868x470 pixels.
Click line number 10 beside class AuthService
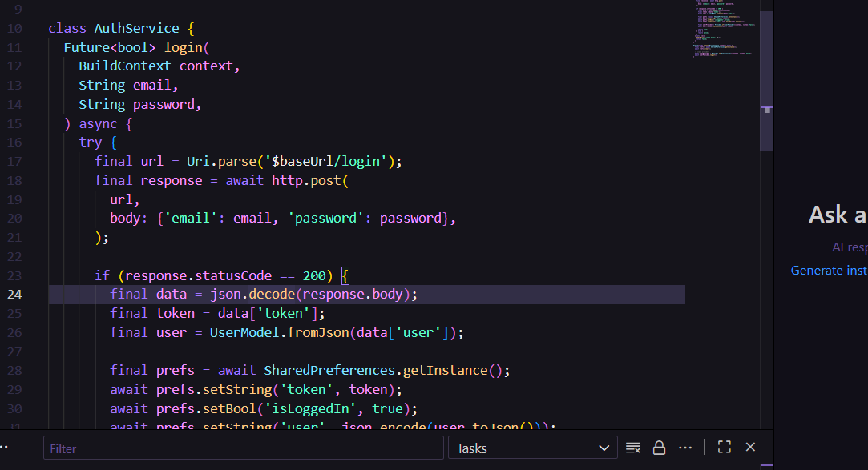point(15,29)
